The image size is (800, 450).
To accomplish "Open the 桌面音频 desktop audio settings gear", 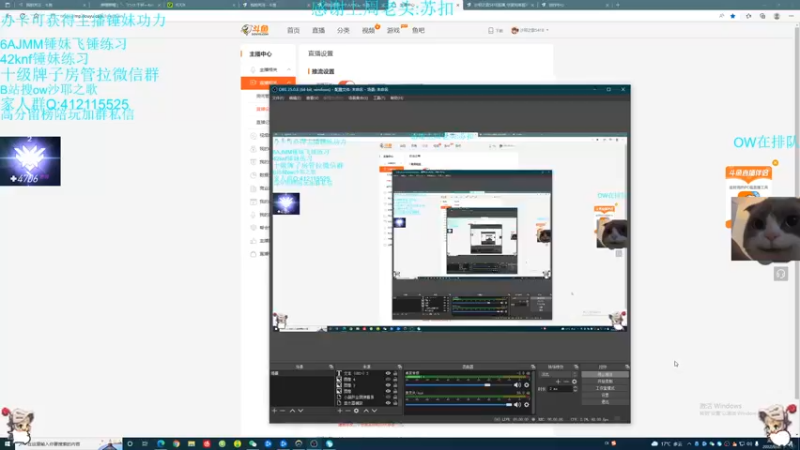I will [527, 385].
